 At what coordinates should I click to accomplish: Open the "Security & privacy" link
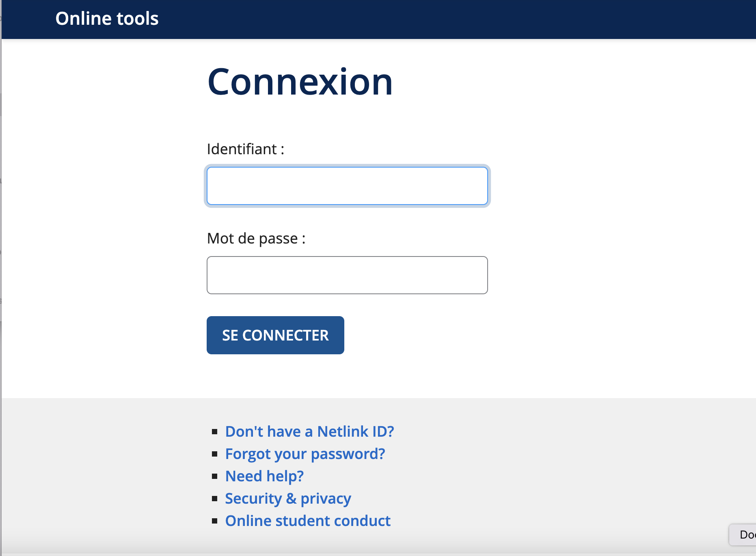pos(288,498)
